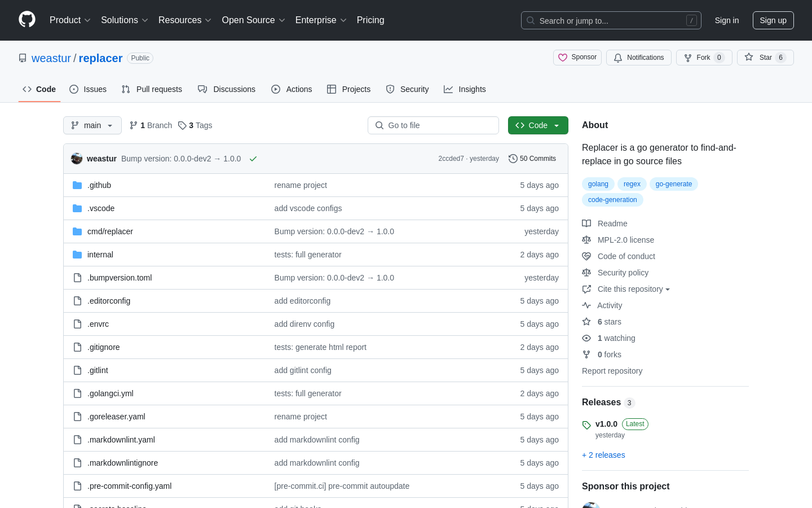The image size is (812, 508).
Task: Click the .editorconfig file icon
Action: (x=77, y=301)
